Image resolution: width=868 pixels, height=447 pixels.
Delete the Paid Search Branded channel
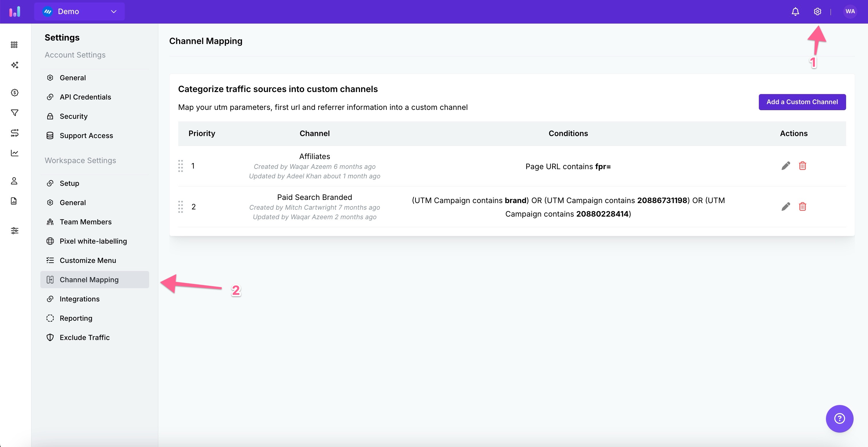[x=803, y=207]
